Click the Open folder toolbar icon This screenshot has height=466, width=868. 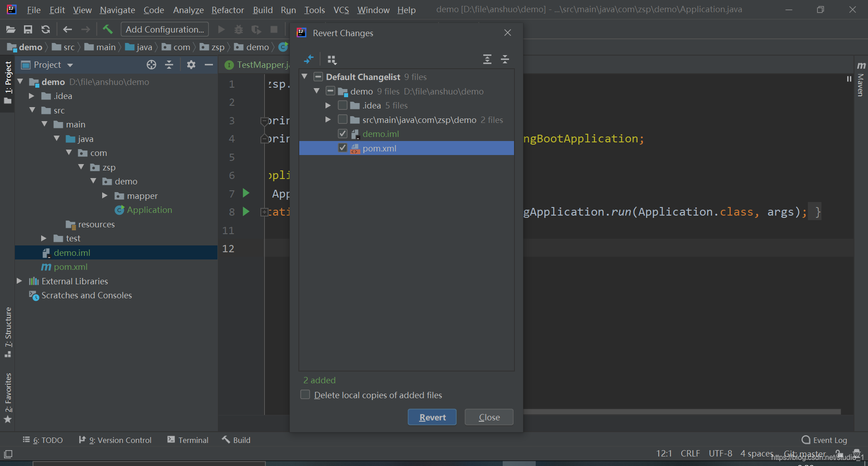(x=11, y=29)
